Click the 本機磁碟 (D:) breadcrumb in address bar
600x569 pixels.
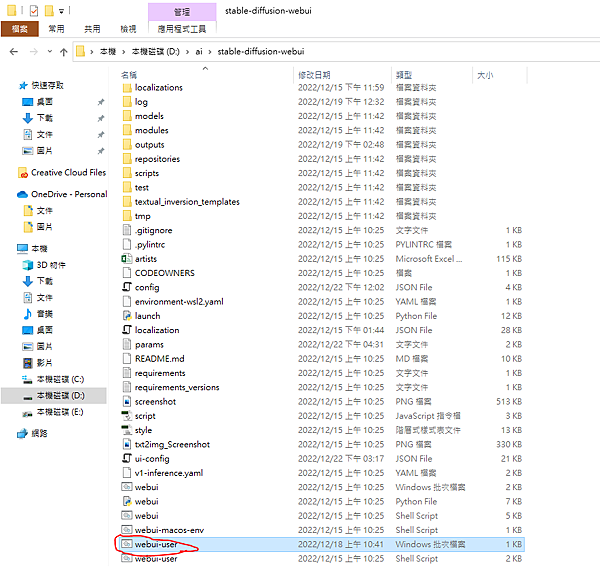(155, 52)
